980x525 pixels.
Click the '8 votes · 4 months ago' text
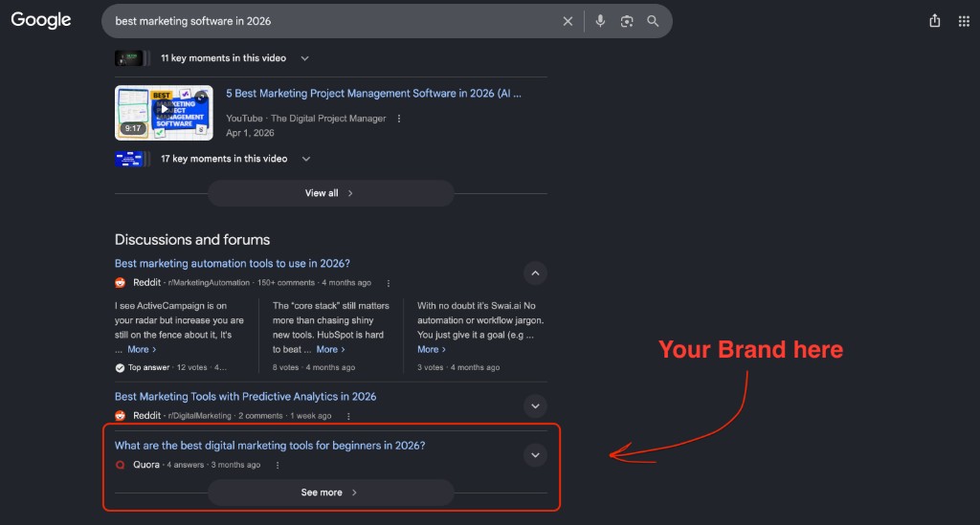[314, 367]
